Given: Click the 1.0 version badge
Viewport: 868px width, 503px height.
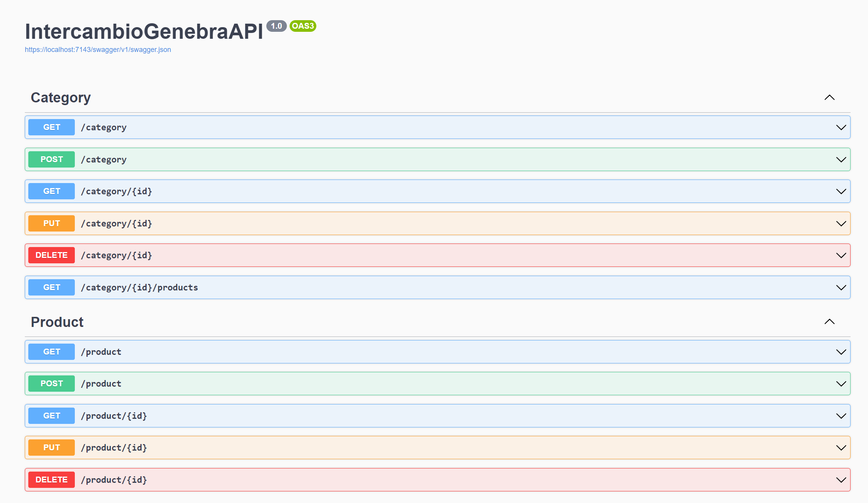Looking at the screenshot, I should 277,26.
